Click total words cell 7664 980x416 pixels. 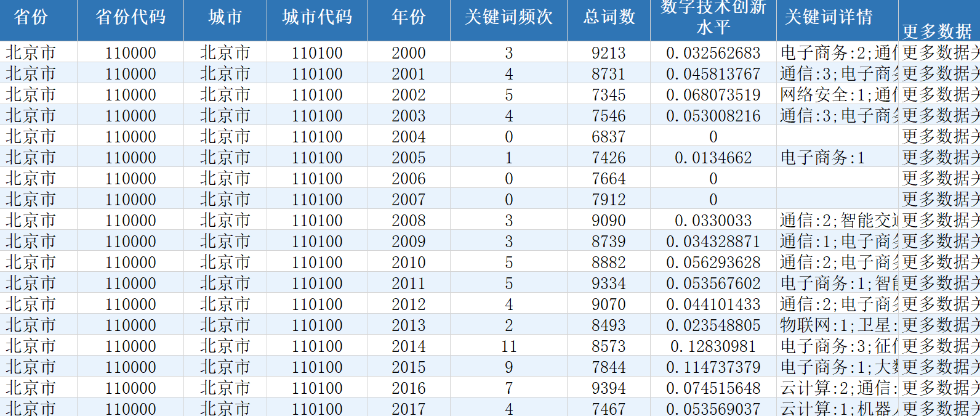(x=609, y=179)
